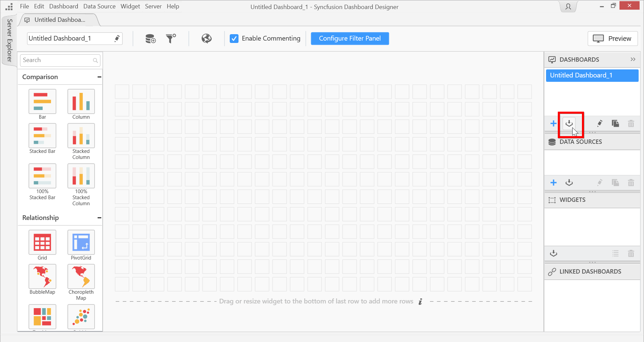Pick the Choropleth Map widget
The width and height of the screenshot is (644, 342).
(x=81, y=277)
